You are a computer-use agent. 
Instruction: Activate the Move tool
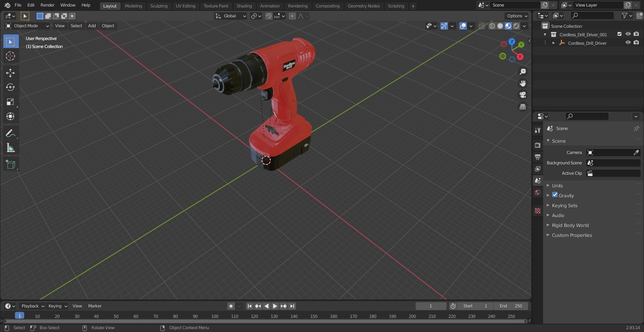click(10, 73)
